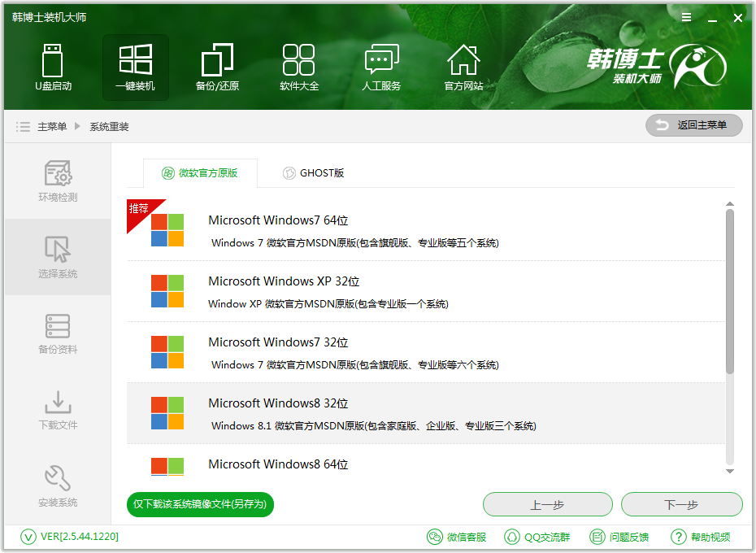Open 帮助视频 help video
The width and height of the screenshot is (756, 553).
point(701,537)
